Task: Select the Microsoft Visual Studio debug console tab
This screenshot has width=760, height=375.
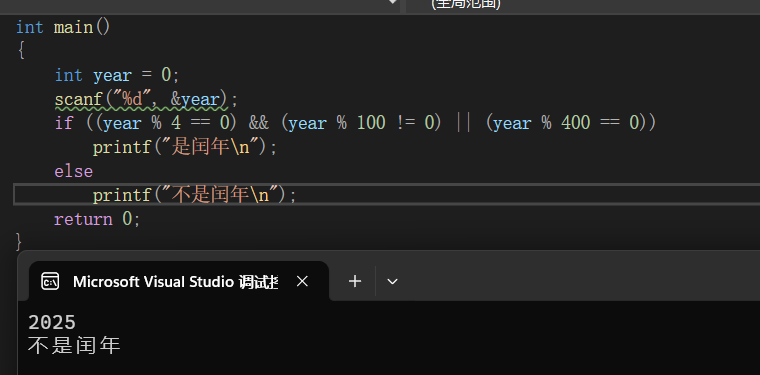Action: tap(179, 281)
